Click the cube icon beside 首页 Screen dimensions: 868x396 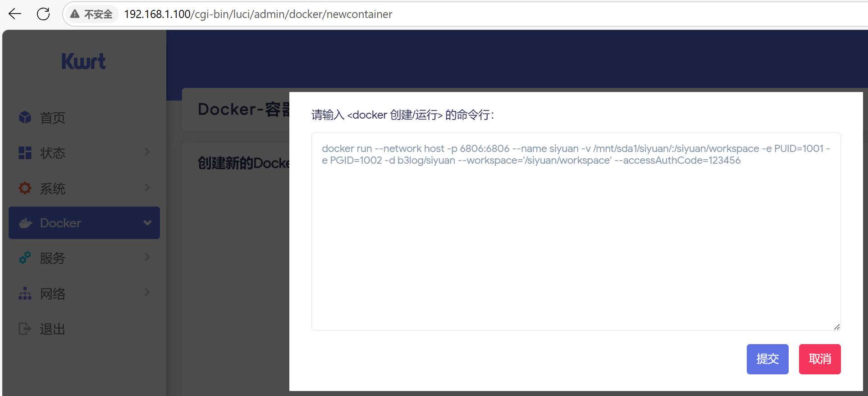[25, 117]
